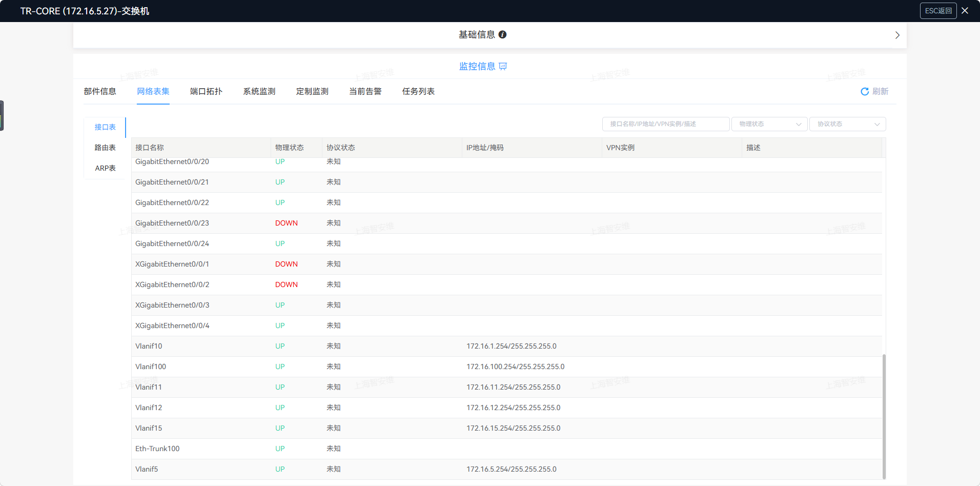Viewport: 980px width, 486px height.
Task: Click 未知 protocol status of Vlanif12
Action: click(x=334, y=408)
